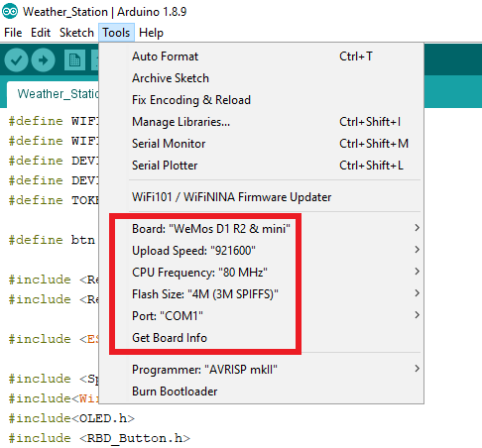
Task: Click the "#define btn" code line
Action: (x=53, y=240)
